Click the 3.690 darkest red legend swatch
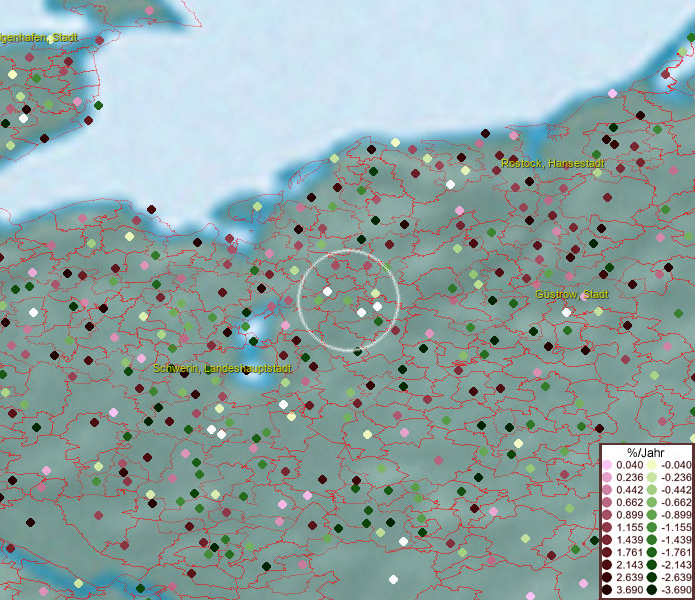This screenshot has height=600, width=695. tap(608, 590)
